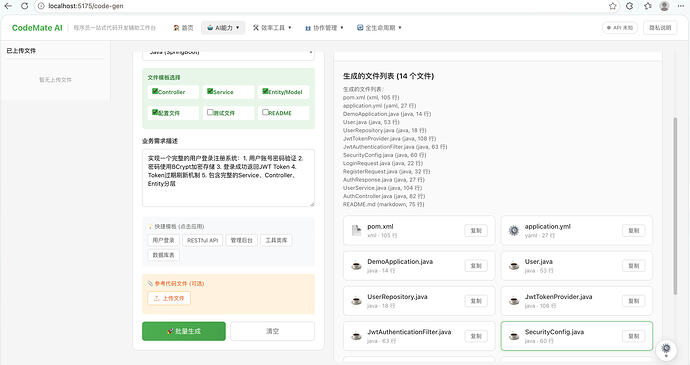This screenshot has width=690, height=365.
Task: Copy UserRepository.java with its 复制 button
Action: [476, 301]
